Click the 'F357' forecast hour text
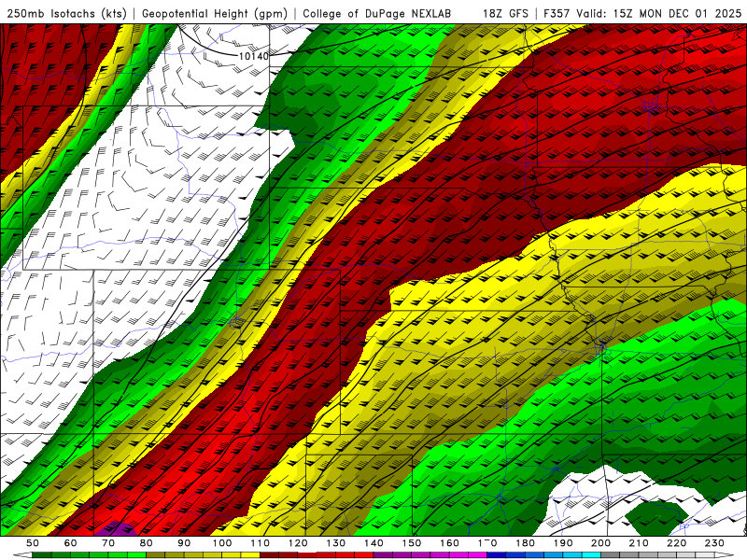Screen dimensions: 747x560 pyautogui.click(x=557, y=13)
